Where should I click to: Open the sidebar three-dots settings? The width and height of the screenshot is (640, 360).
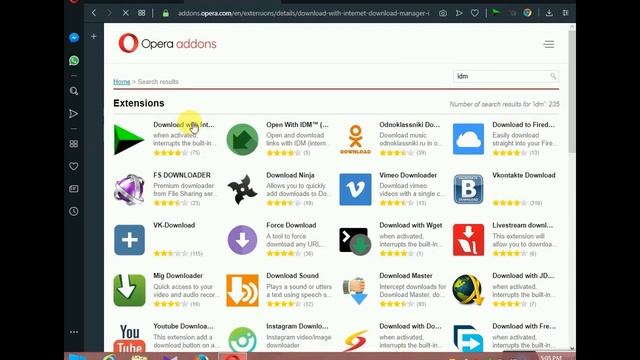click(74, 332)
